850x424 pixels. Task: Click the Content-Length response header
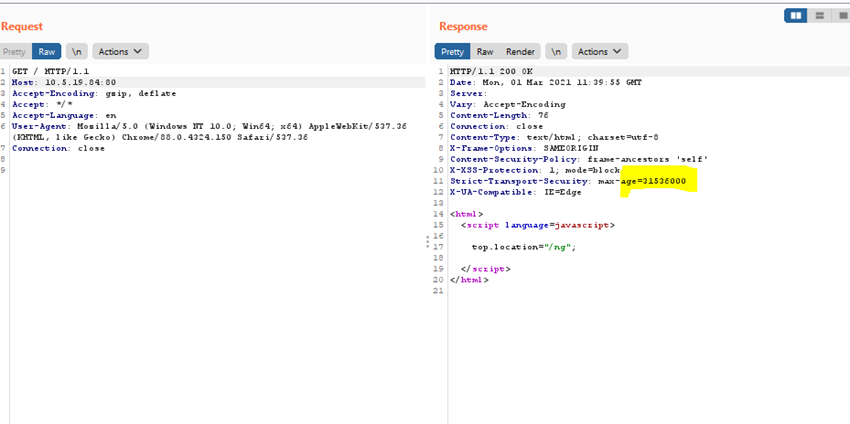[x=499, y=115]
